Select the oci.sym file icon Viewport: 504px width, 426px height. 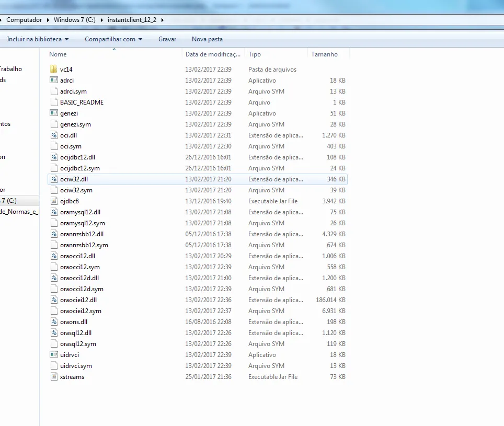pos(54,146)
